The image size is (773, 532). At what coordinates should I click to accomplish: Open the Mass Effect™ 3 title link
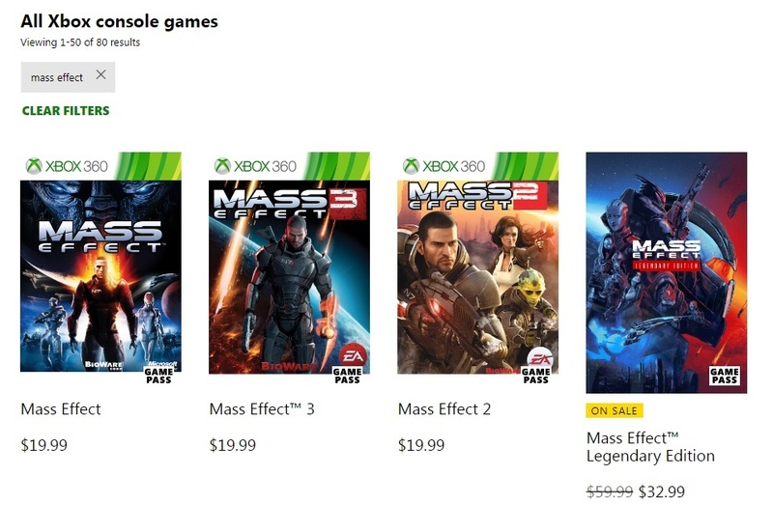pos(262,409)
